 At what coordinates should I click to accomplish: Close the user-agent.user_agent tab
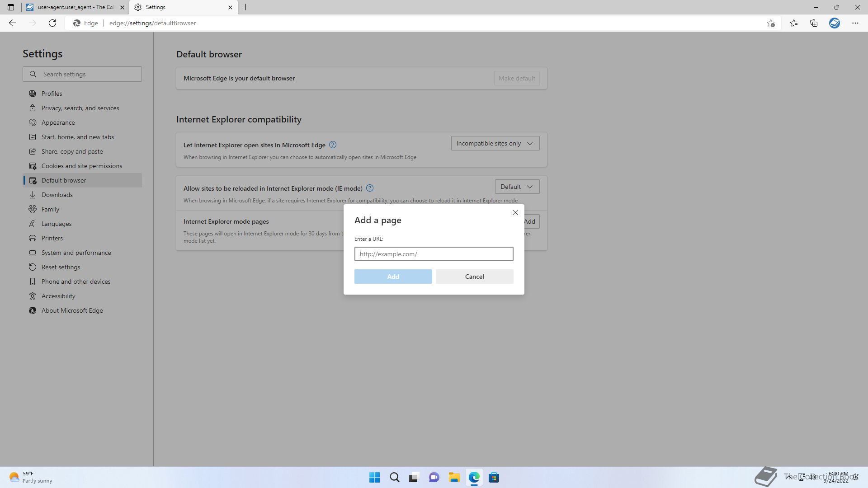coord(122,7)
